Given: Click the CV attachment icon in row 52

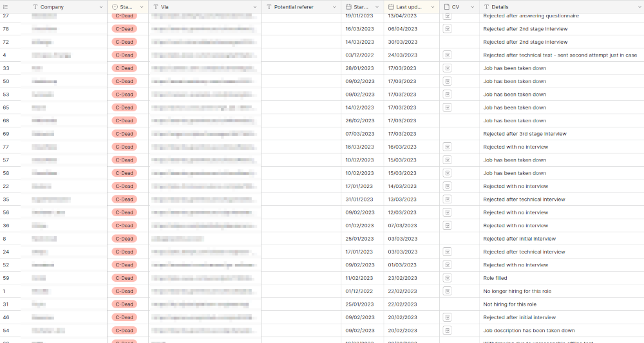Looking at the screenshot, I should [x=447, y=265].
